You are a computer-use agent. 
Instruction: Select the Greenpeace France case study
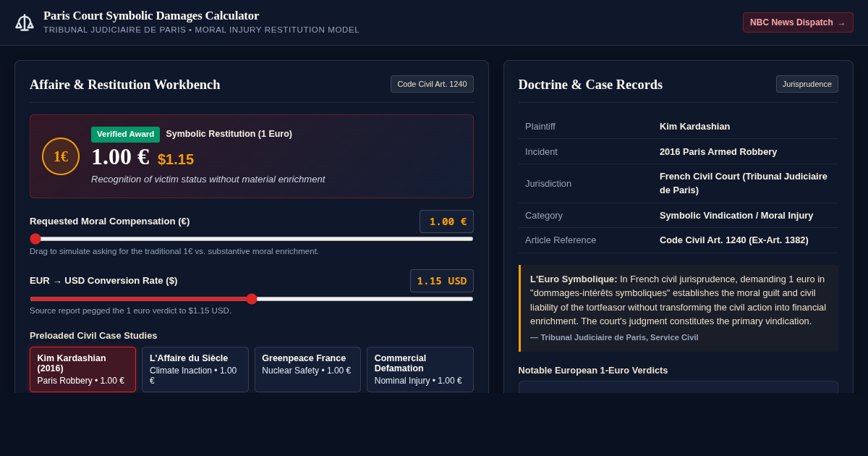pyautogui.click(x=307, y=369)
